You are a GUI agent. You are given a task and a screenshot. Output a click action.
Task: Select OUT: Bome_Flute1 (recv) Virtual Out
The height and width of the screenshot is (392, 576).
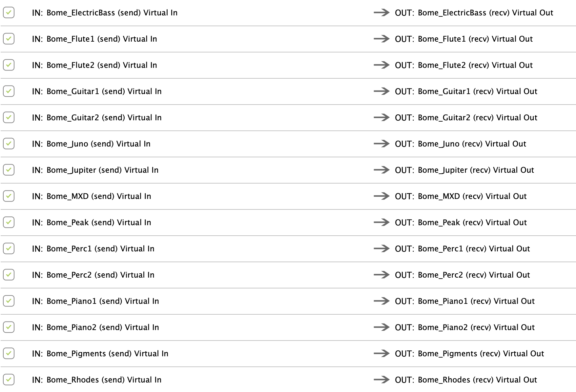(464, 39)
